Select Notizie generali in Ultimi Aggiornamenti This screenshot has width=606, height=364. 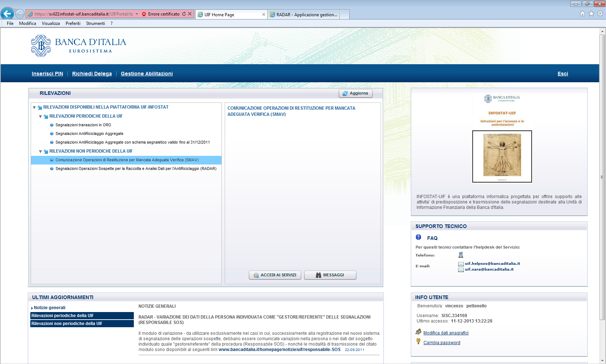(x=49, y=308)
